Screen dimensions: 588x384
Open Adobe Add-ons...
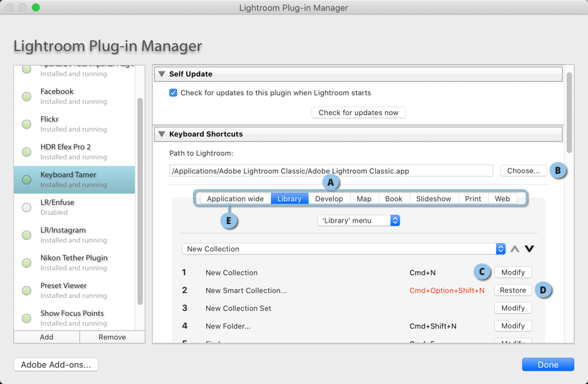tap(56, 364)
